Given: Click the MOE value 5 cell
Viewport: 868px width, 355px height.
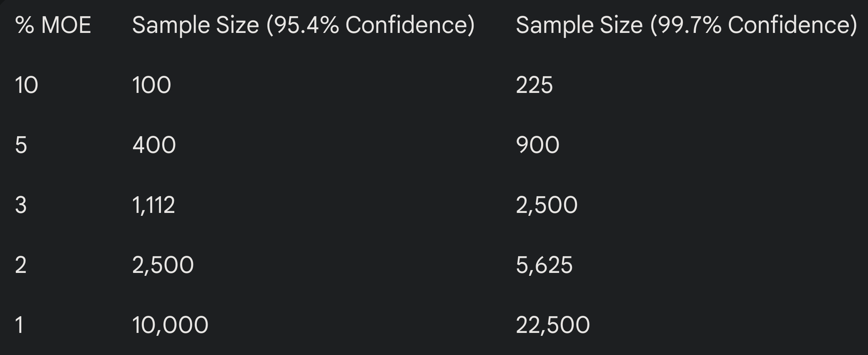Looking at the screenshot, I should click(x=21, y=145).
